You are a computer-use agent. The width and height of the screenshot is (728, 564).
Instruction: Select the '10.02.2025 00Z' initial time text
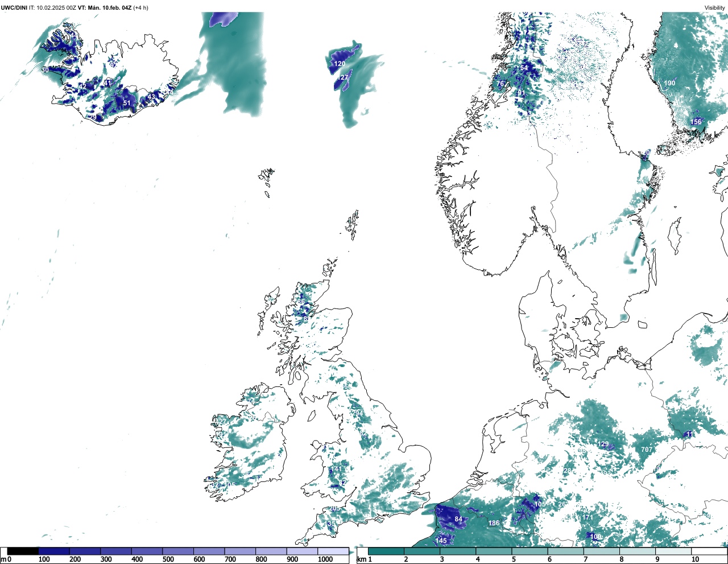[x=56, y=8]
